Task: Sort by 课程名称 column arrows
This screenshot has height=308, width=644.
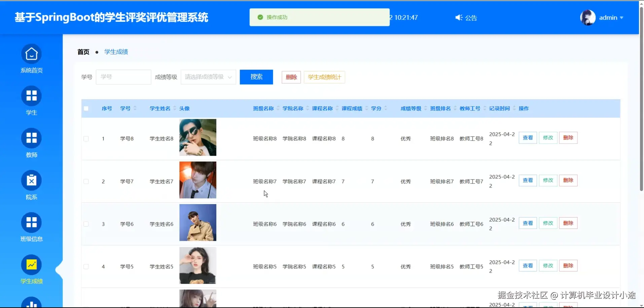Action: click(337, 108)
